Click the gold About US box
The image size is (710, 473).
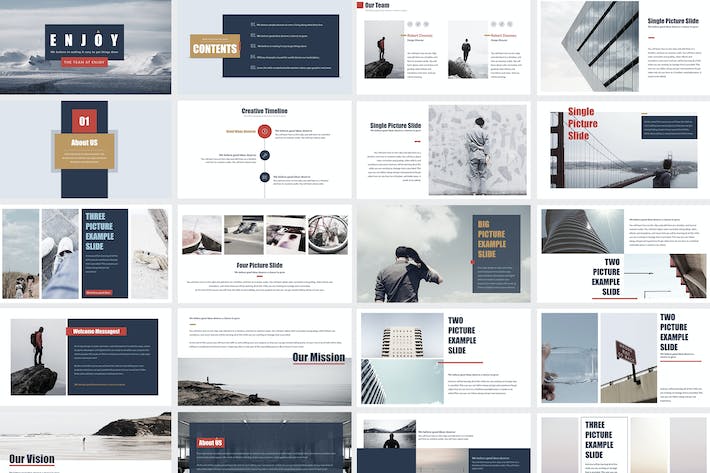(x=84, y=151)
